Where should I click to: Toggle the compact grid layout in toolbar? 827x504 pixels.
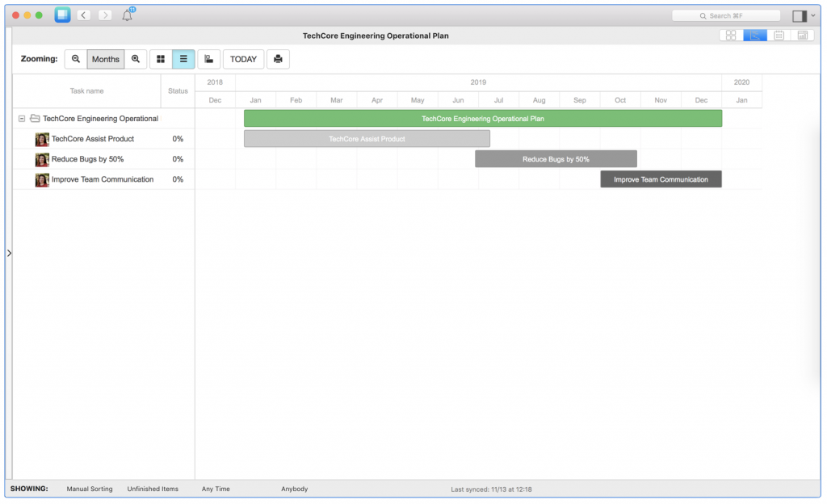(160, 58)
